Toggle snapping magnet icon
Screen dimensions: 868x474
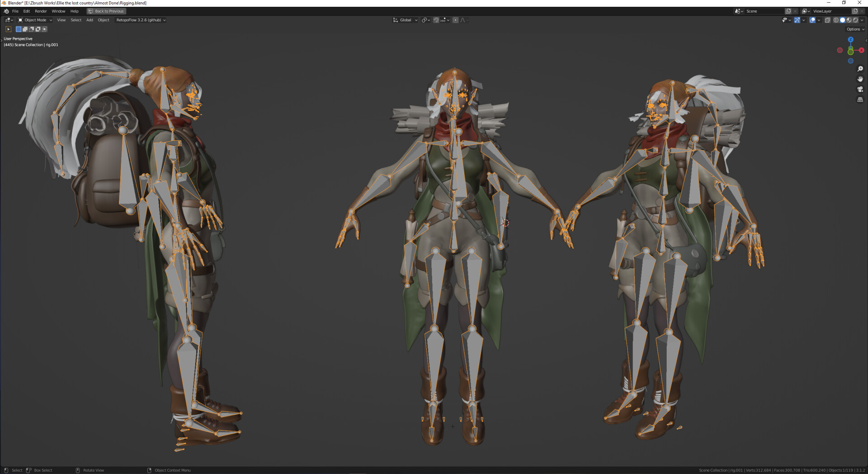[x=436, y=20]
